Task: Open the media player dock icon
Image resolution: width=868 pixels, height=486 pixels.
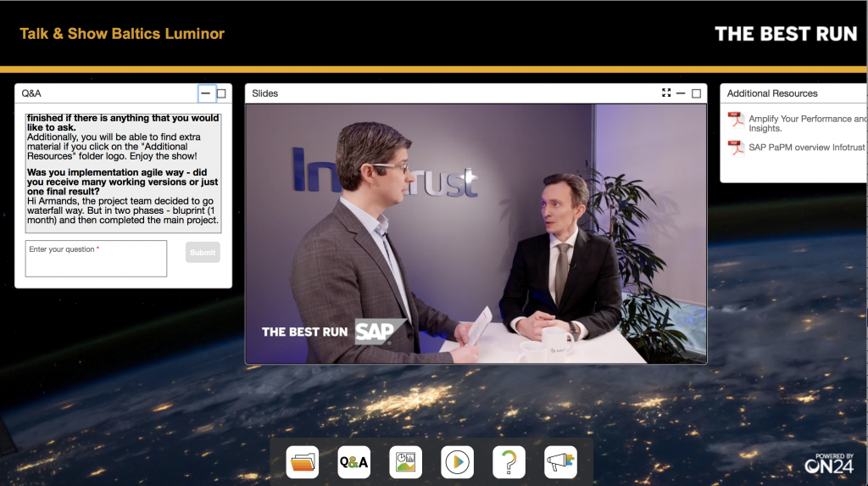Action: [x=457, y=461]
